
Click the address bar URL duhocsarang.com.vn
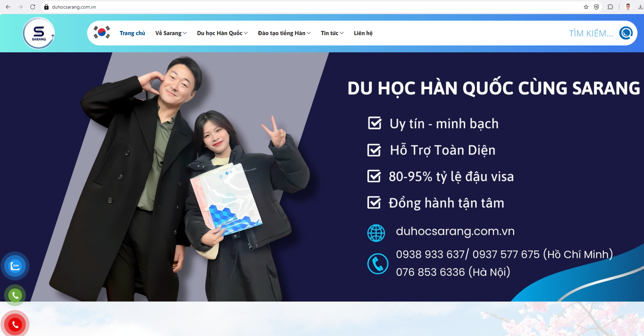click(x=74, y=7)
